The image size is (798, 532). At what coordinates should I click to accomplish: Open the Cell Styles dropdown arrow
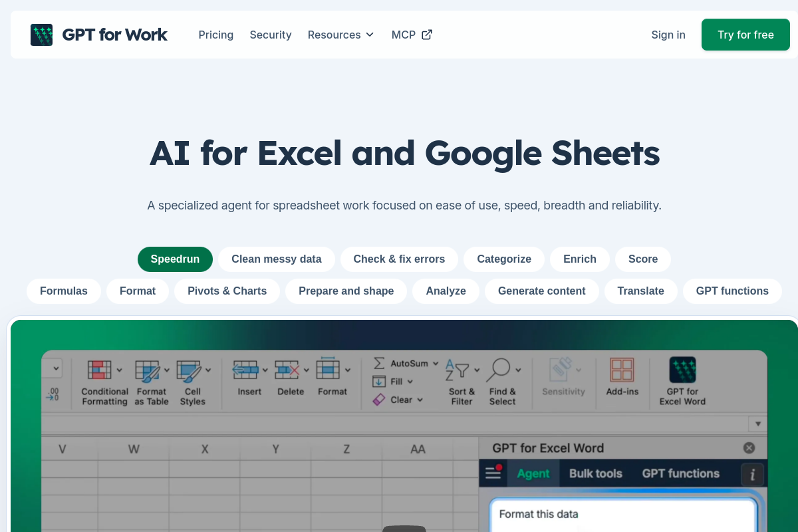(x=208, y=370)
